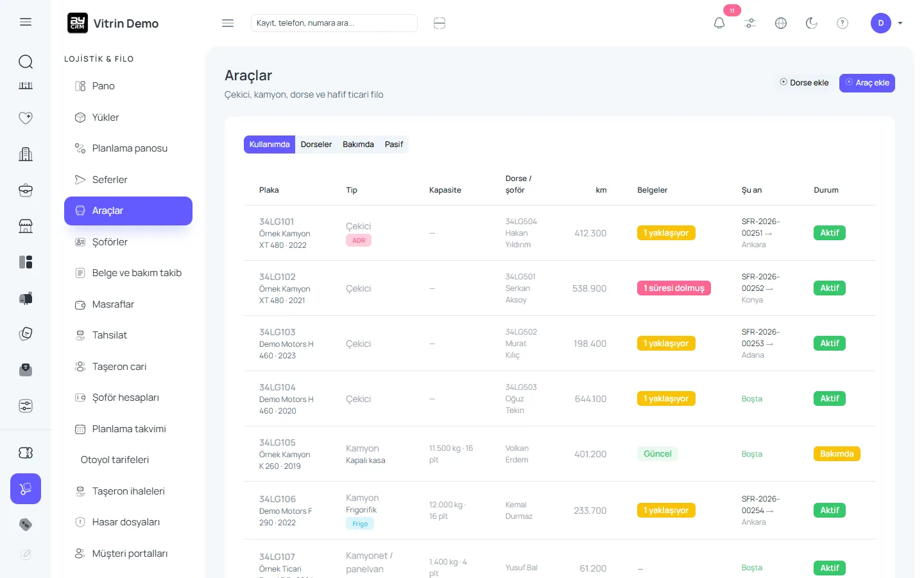Click the Araç ekle button

(x=867, y=83)
